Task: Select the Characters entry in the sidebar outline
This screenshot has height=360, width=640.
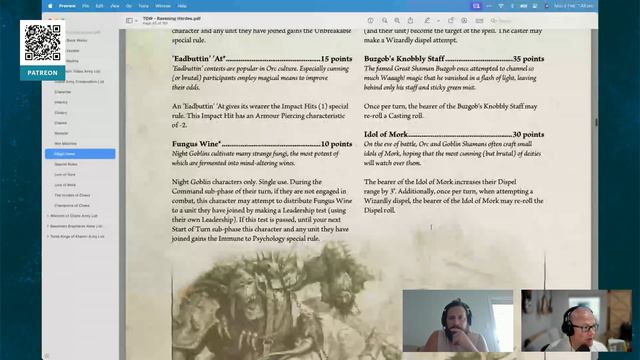Action: click(x=62, y=92)
